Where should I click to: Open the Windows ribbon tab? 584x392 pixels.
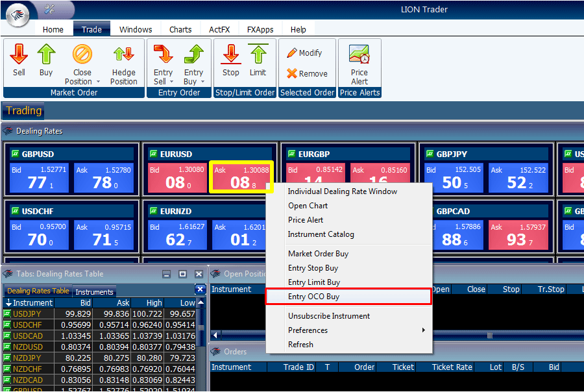point(136,29)
